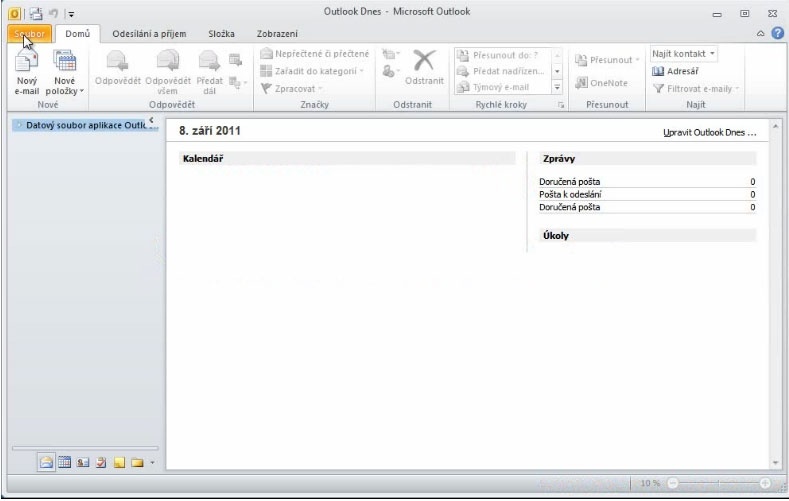Open the Zpracovat flag dropdown
This screenshot has width=789, height=501.
pyautogui.click(x=292, y=89)
